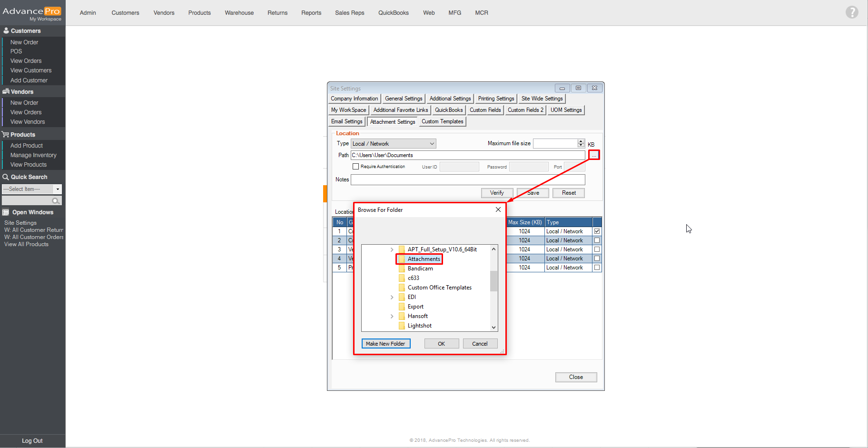The width and height of the screenshot is (868, 448).
Task: Click the Lightshot folder icon
Action: (402, 326)
